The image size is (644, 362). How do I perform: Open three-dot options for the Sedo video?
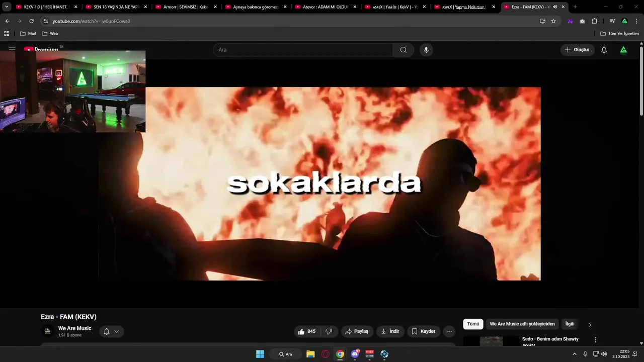point(595,340)
